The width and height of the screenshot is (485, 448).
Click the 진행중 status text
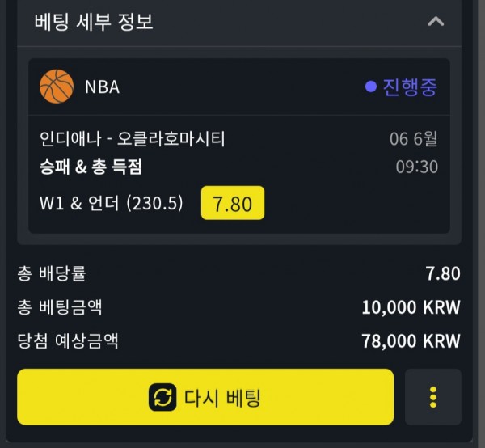[x=410, y=87]
